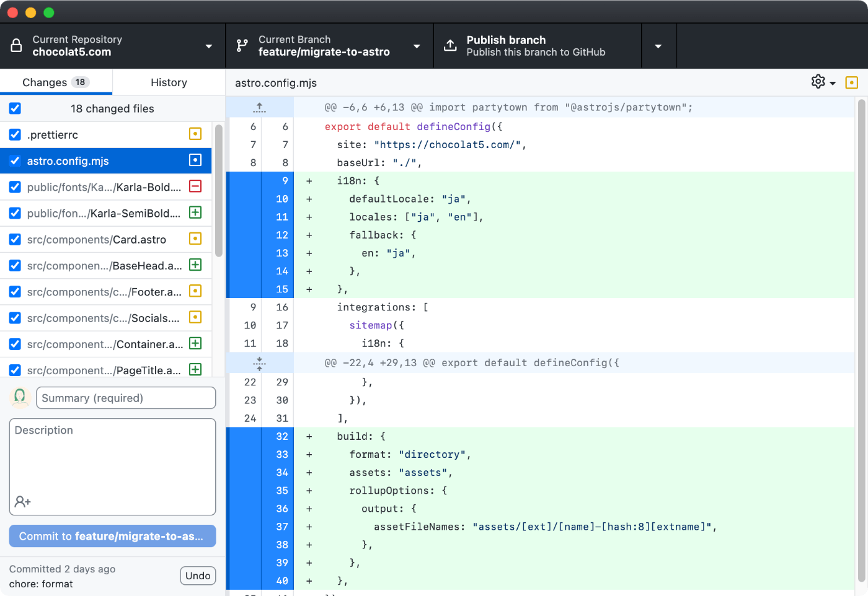
Task: Click added icon for Container file
Action: click(x=195, y=343)
